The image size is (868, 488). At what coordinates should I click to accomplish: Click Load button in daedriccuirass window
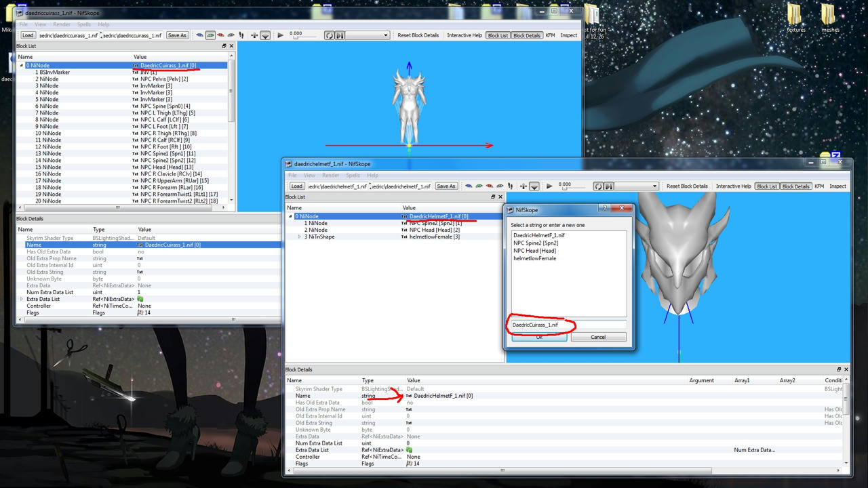28,35
